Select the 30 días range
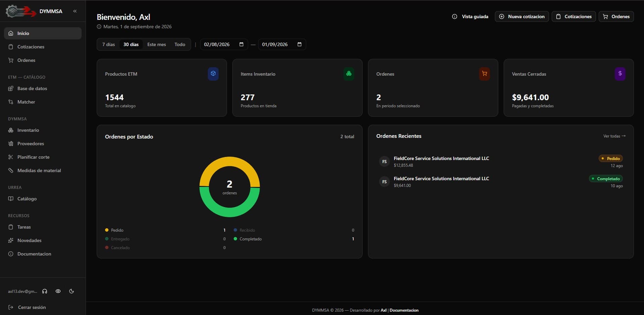 pos(131,44)
